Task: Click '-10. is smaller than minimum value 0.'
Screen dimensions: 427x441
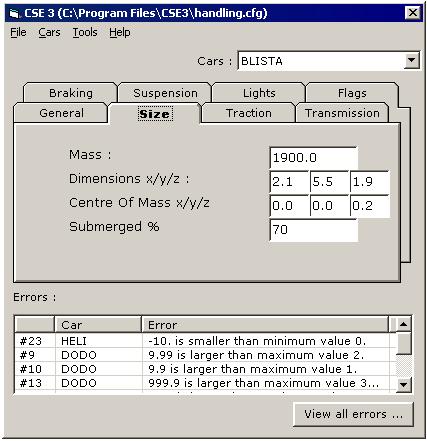Action: click(x=257, y=341)
